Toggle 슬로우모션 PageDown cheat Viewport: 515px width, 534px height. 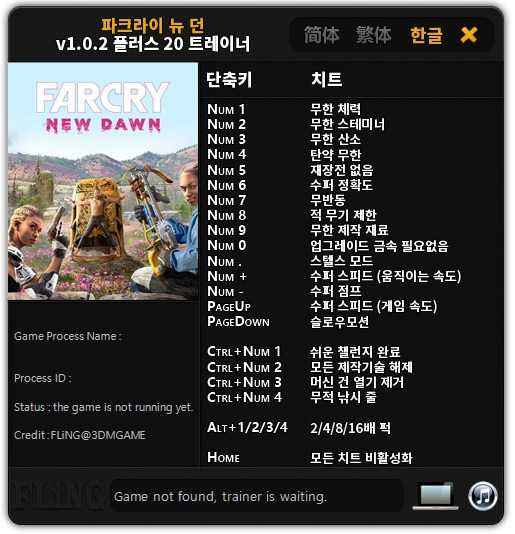(341, 323)
